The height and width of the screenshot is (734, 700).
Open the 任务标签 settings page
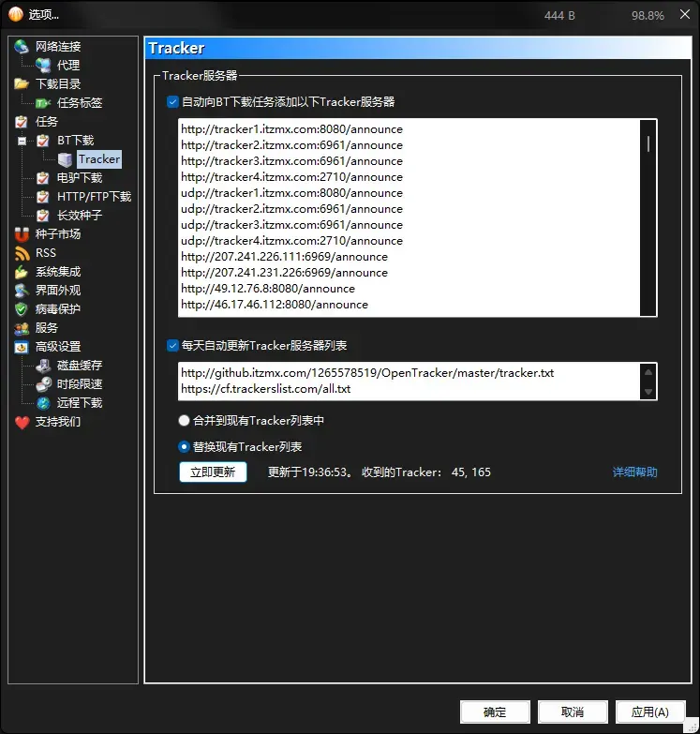pos(80,103)
